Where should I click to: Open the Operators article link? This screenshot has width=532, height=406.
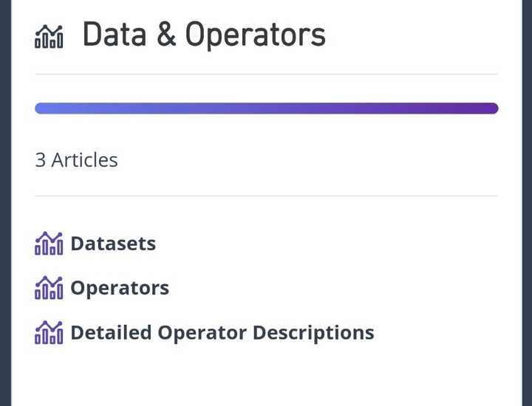(120, 288)
